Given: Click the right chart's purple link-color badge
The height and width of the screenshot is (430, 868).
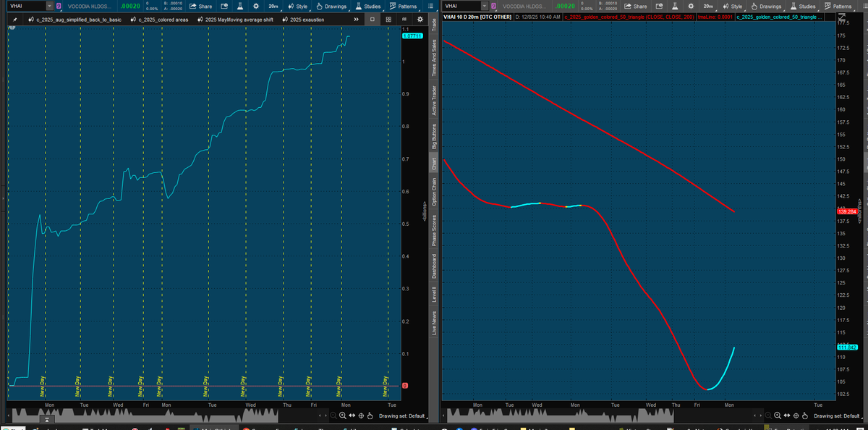Looking at the screenshot, I should (x=493, y=6).
